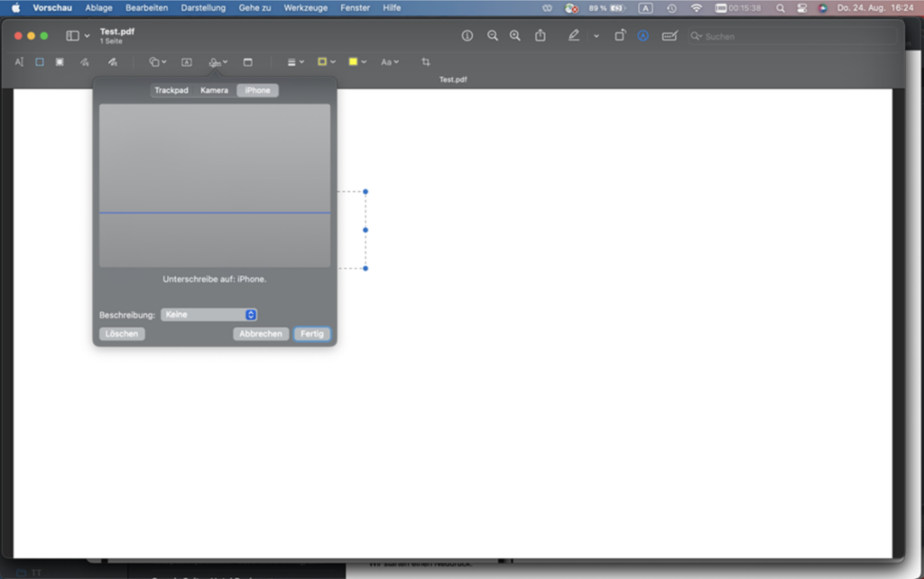This screenshot has width=924, height=579.
Task: Open the Aa text style dropdown
Action: point(390,62)
